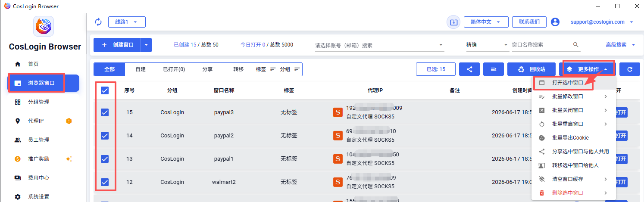Click the blue refresh list button
Viewport: 644px width, 202px height.
tap(629, 69)
